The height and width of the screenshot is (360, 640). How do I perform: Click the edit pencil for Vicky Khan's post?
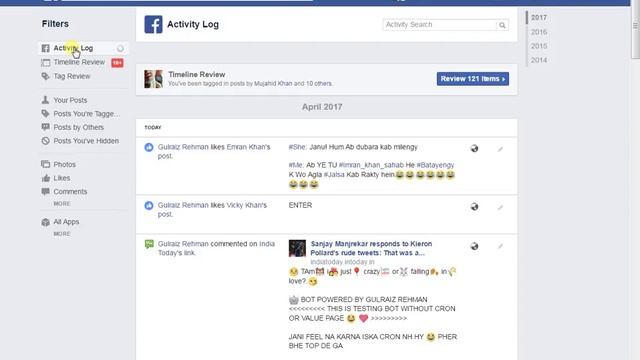point(500,208)
